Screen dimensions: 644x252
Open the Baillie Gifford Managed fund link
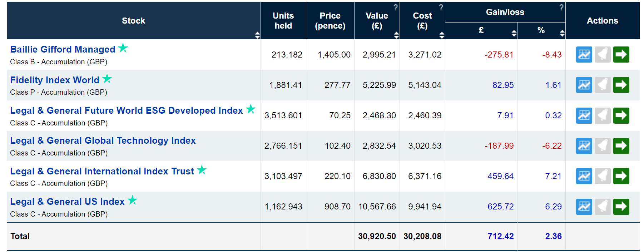click(x=63, y=49)
